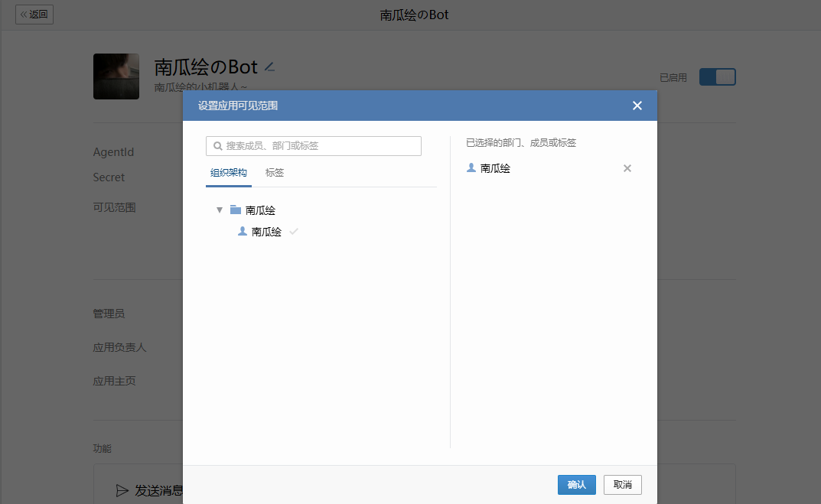Viewport: 821px width, 504px height.
Task: Click the 返回 back button
Action: (x=34, y=15)
